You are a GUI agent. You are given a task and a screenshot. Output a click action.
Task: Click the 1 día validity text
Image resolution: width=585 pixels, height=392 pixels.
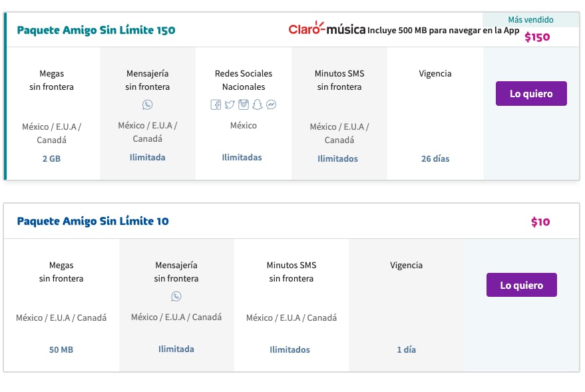click(406, 349)
